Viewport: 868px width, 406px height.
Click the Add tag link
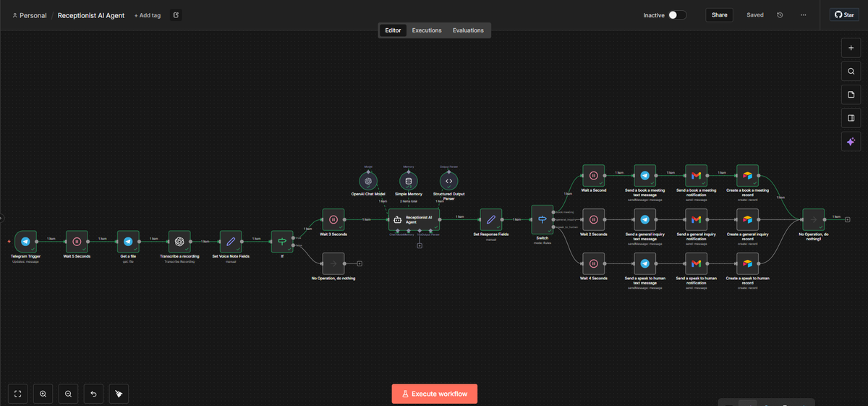coord(148,15)
